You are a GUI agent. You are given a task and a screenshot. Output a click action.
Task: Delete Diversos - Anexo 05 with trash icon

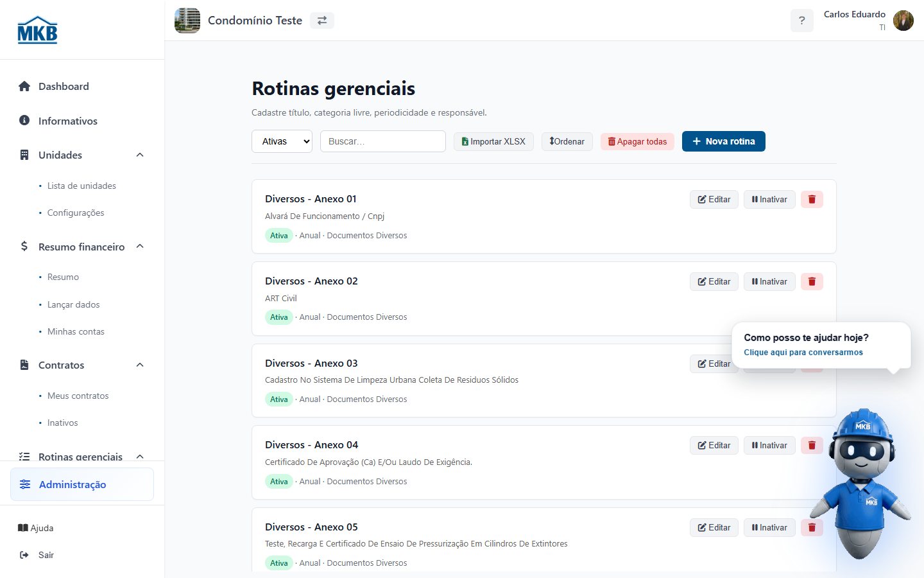coord(812,527)
